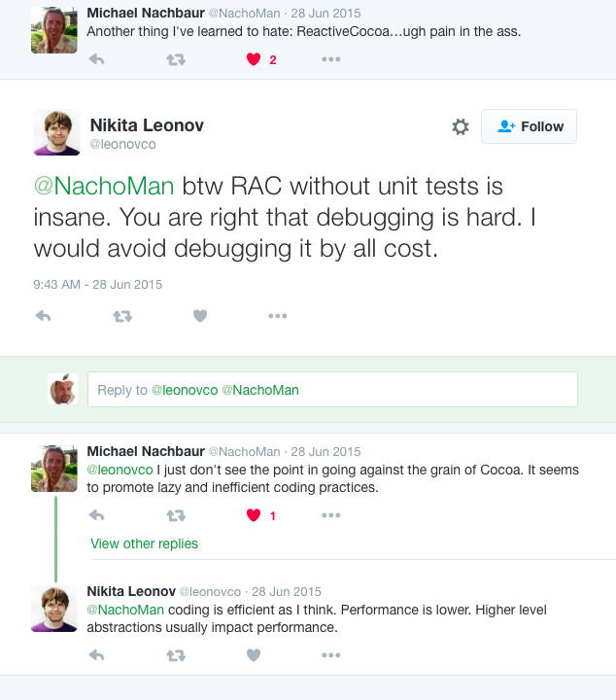Retweet Nikita's higher level abstractions reply
This screenshot has height=700, width=616.
click(x=175, y=655)
